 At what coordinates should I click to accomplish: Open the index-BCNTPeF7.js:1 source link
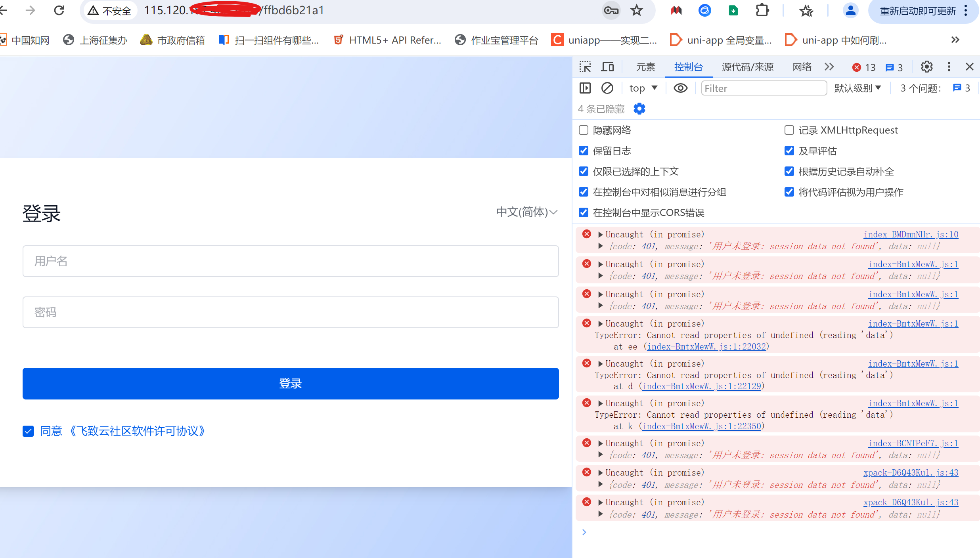pos(913,443)
